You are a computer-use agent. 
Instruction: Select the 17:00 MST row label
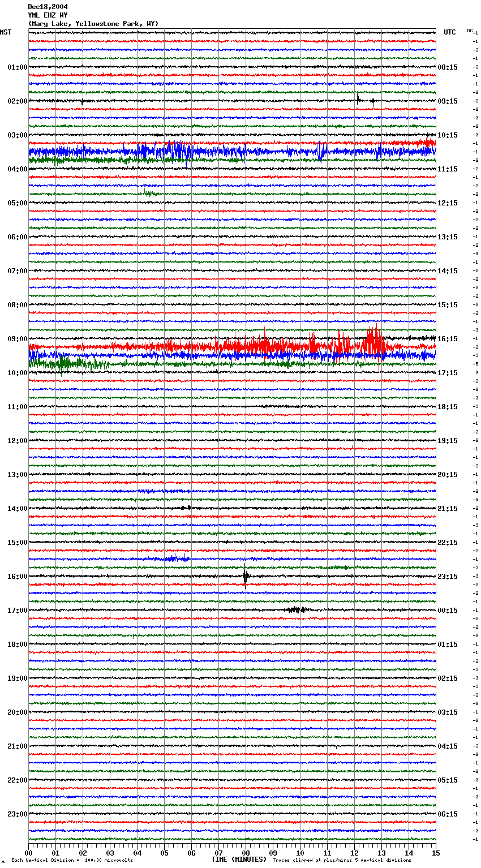(17, 611)
